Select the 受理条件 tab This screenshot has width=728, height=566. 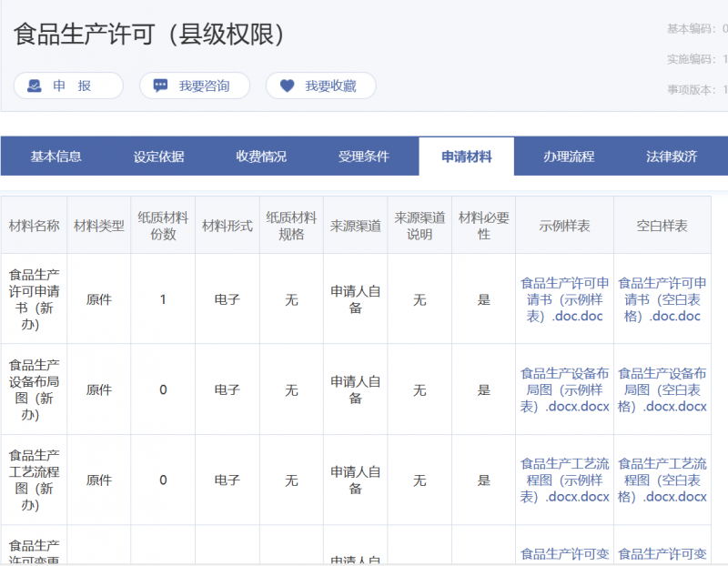click(364, 157)
